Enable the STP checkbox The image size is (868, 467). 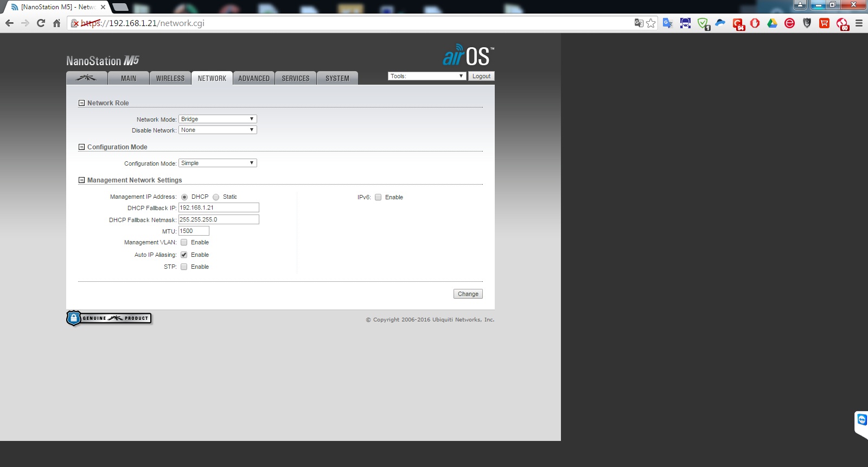click(x=184, y=267)
